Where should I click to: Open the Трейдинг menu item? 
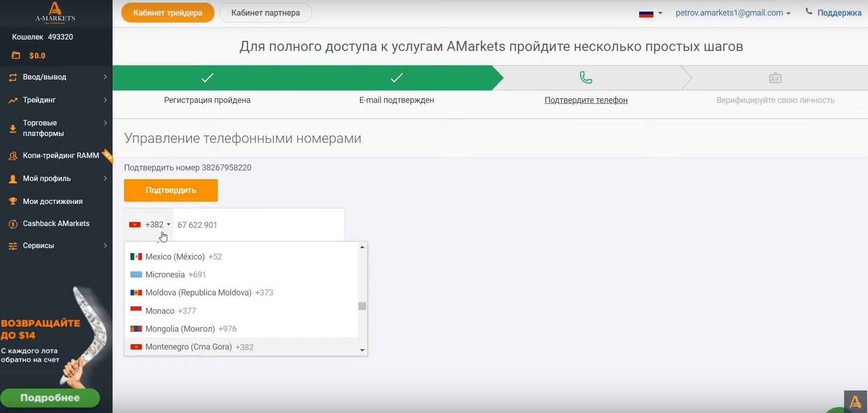pos(56,100)
